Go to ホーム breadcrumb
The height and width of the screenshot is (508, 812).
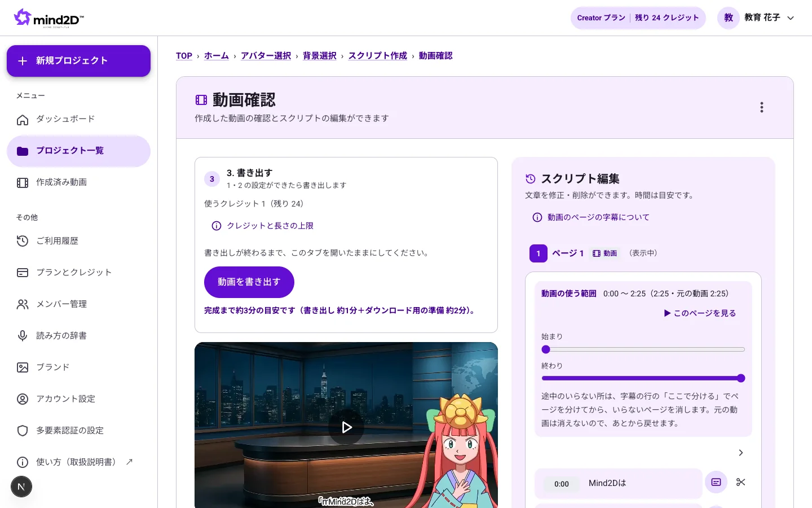click(x=217, y=56)
